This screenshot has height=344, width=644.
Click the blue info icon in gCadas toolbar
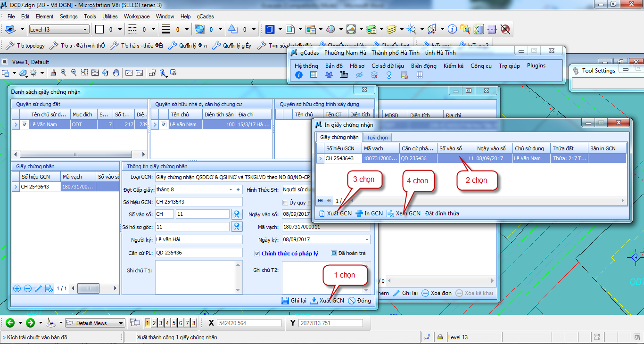click(x=299, y=75)
